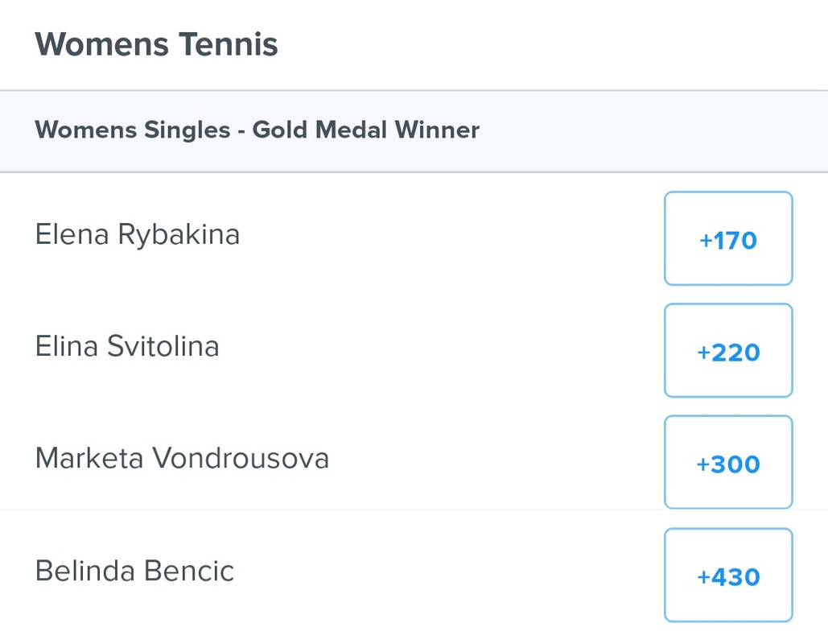Open the Gold Medal Winner market header
This screenshot has width=828, height=644.
pyautogui.click(x=414, y=130)
